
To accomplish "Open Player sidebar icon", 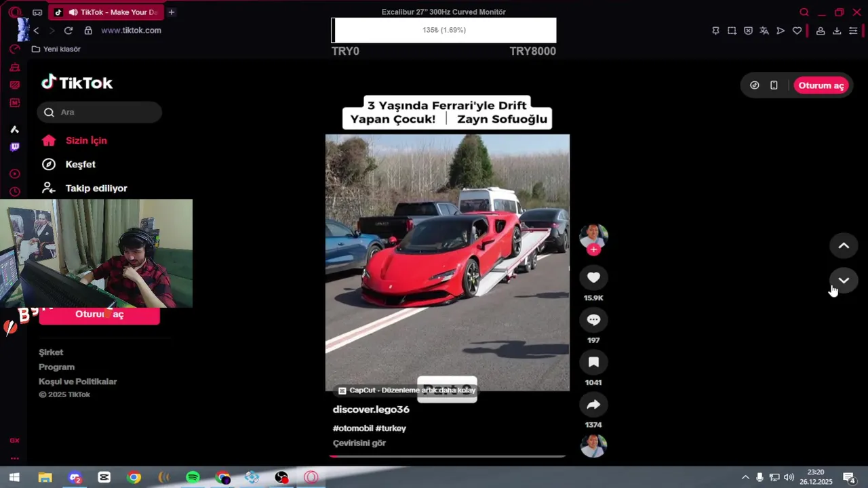I will tap(14, 174).
